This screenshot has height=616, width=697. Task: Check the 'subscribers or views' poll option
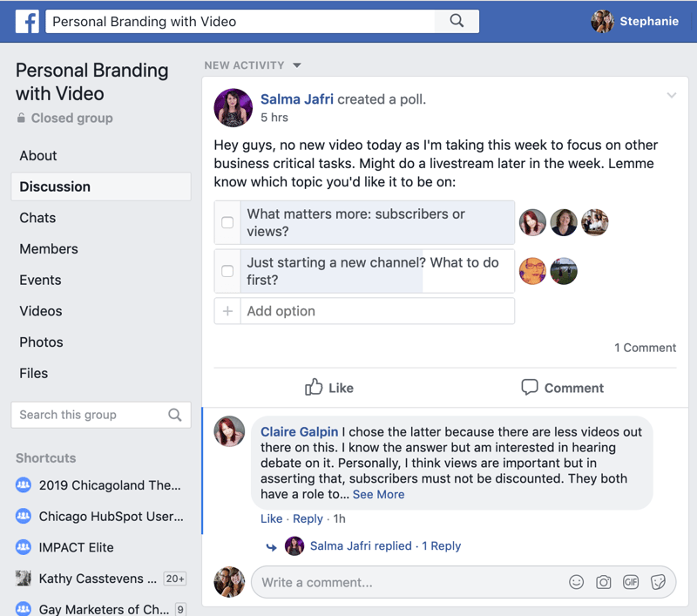click(x=227, y=223)
